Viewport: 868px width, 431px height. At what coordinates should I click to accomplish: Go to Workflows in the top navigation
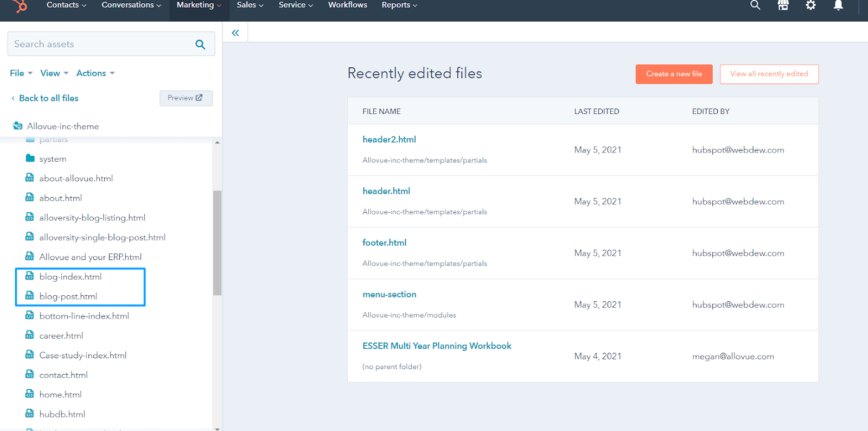(348, 5)
